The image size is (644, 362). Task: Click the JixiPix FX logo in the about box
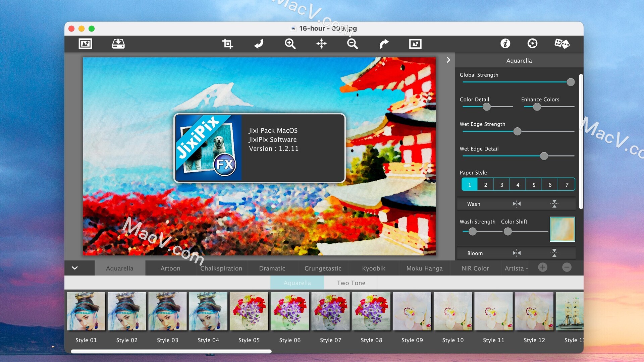coord(208,148)
